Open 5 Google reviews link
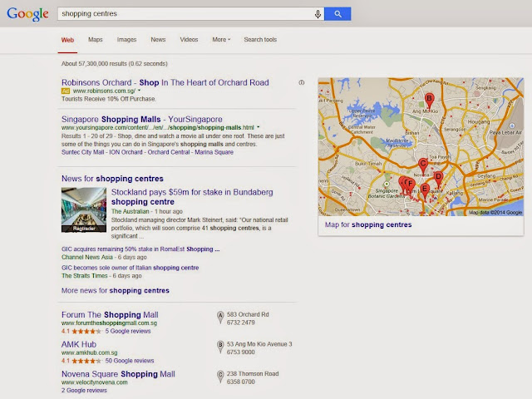532x399 pixels. click(128, 331)
